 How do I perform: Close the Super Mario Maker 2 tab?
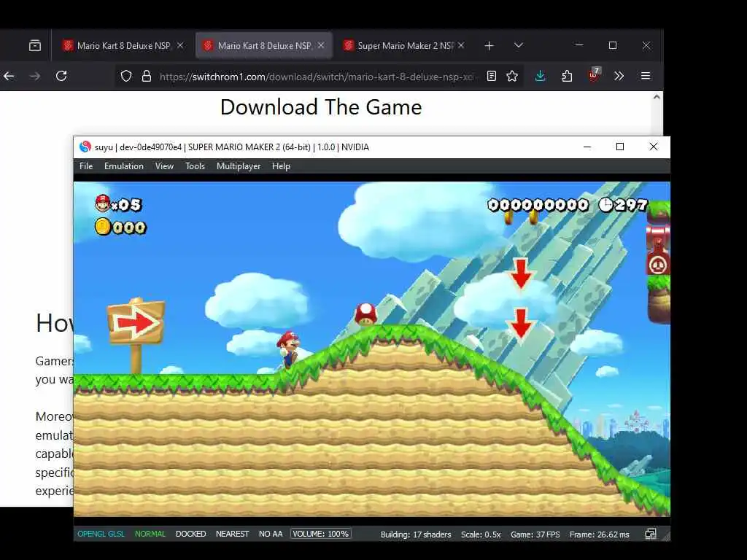[461, 45]
